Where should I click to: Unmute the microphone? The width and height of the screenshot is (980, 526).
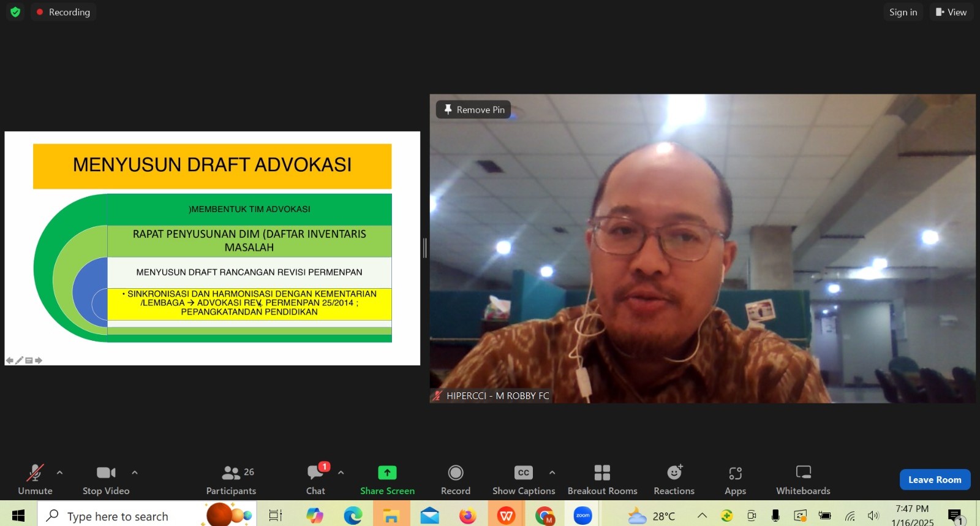(x=35, y=479)
